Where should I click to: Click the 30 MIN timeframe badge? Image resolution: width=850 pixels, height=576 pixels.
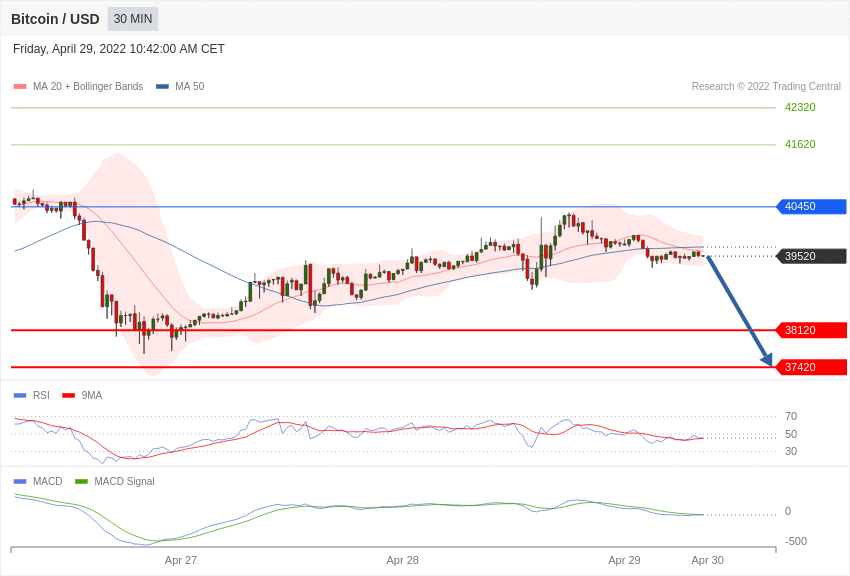click(x=133, y=19)
